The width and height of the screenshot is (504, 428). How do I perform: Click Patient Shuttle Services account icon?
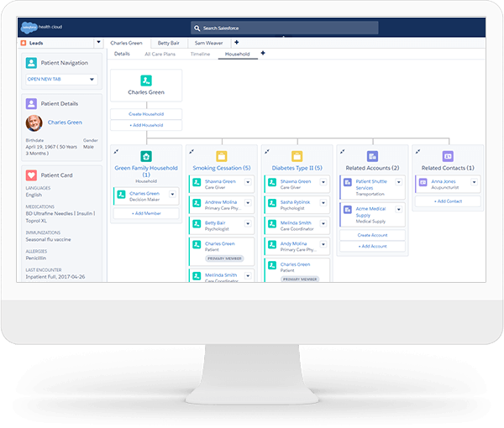(x=348, y=182)
